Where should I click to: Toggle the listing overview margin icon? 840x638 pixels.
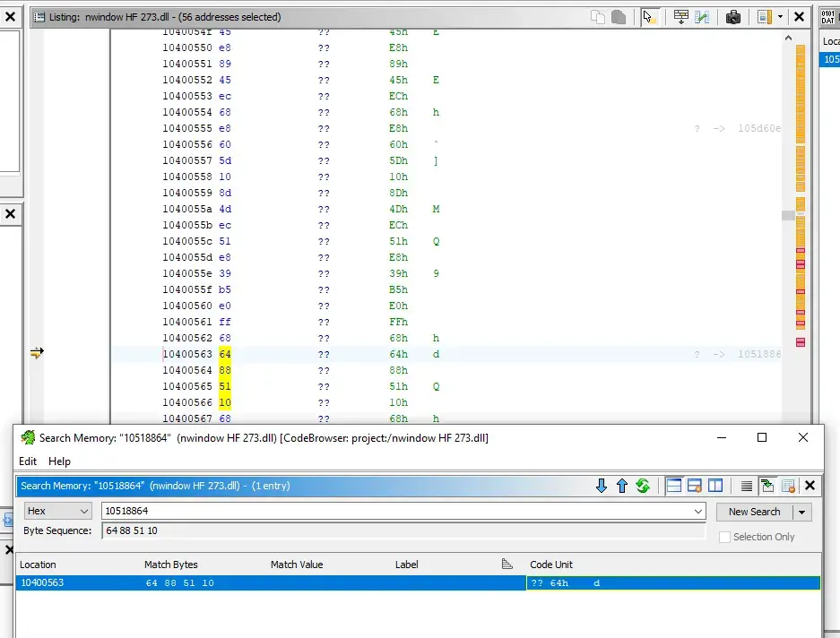point(765,17)
